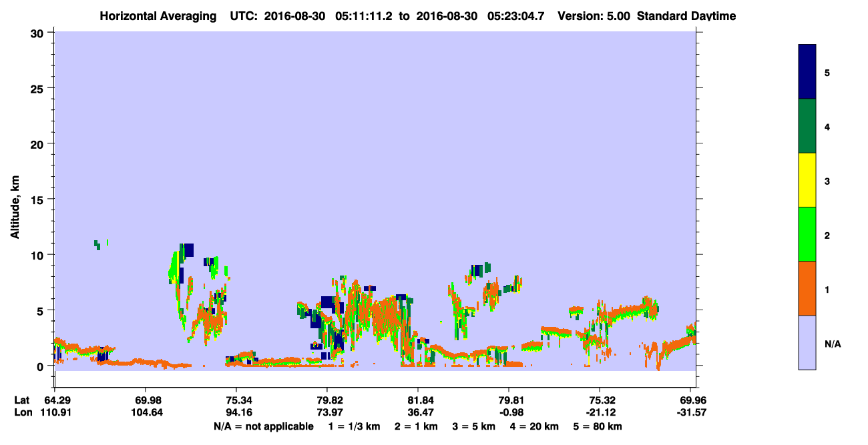Select the bright green color bar segment 2

(807, 234)
